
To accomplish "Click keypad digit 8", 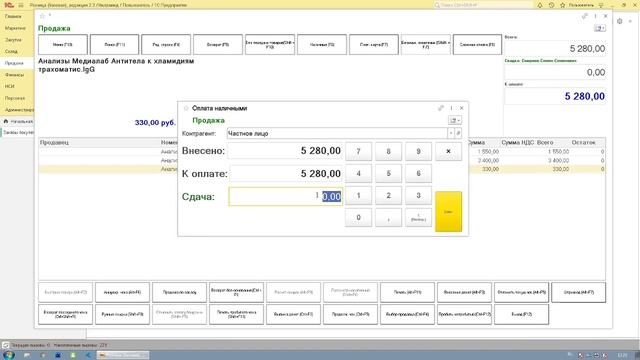I will (389, 151).
